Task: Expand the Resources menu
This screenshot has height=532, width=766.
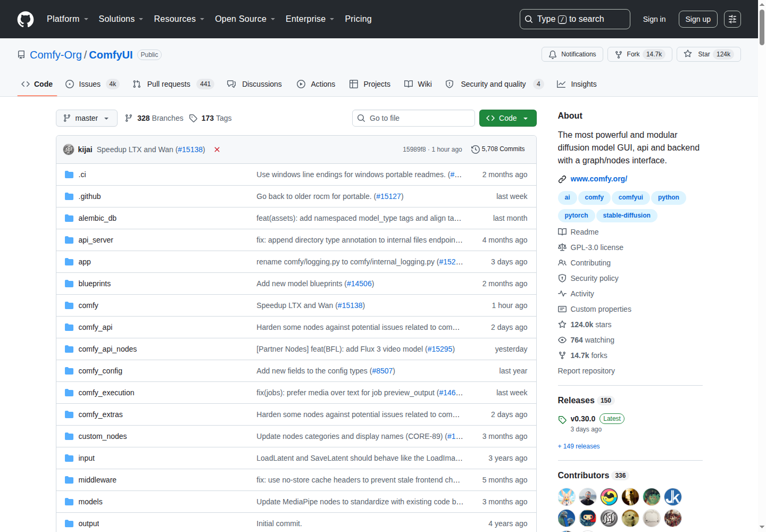Action: 179,19
